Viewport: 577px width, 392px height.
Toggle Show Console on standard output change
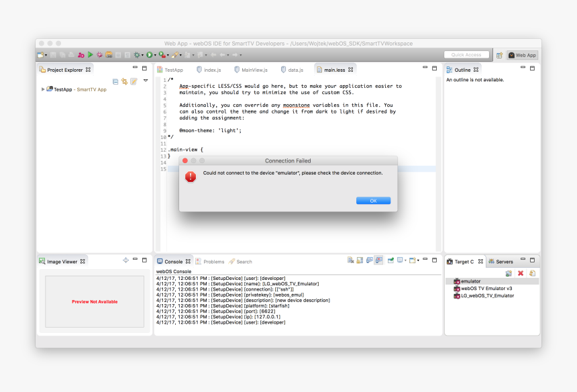[x=370, y=260]
